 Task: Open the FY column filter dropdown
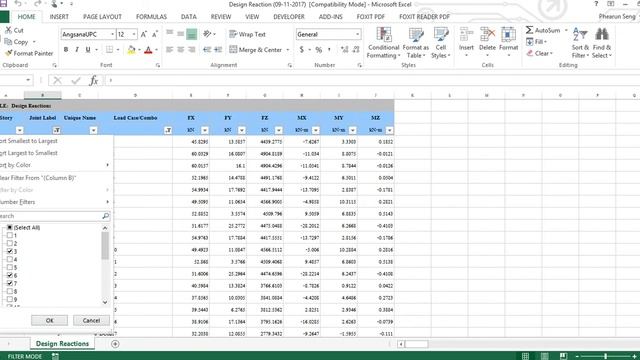[x=242, y=130]
